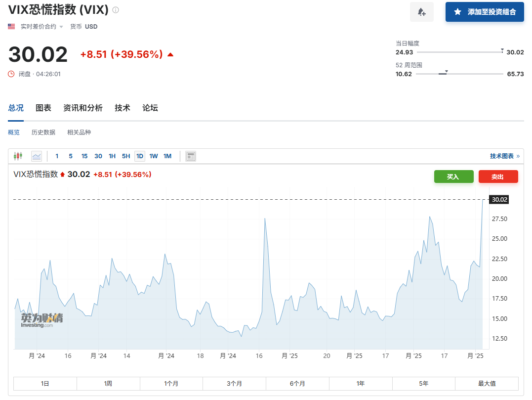Click the 65.73 52-week high value
The height and width of the screenshot is (400, 532).
[515, 74]
